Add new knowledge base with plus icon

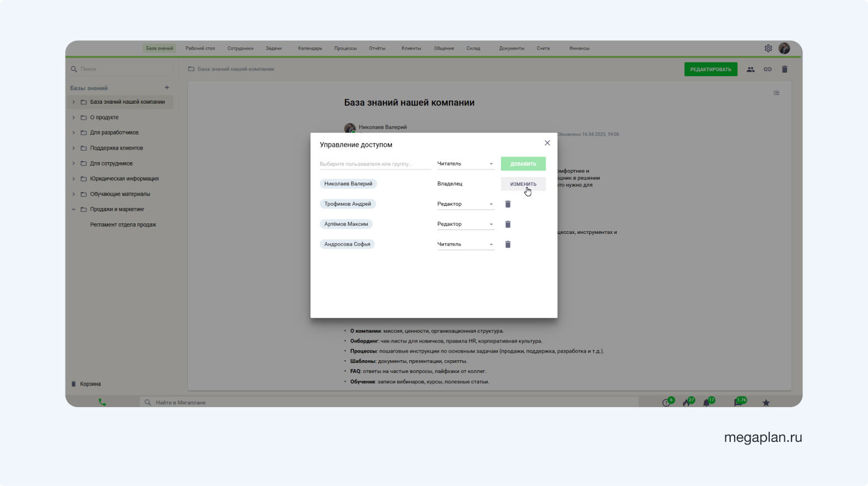point(167,88)
